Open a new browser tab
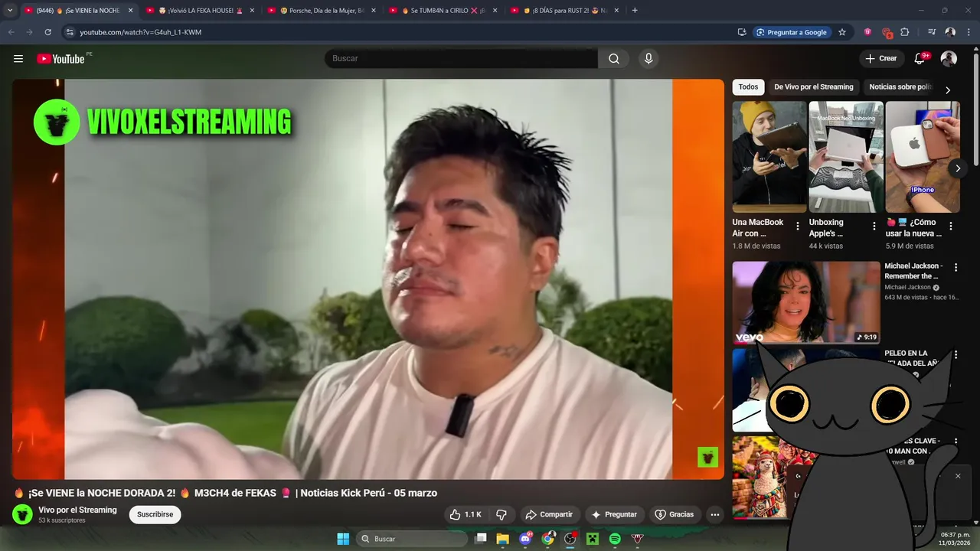980x551 pixels. pos(635,11)
